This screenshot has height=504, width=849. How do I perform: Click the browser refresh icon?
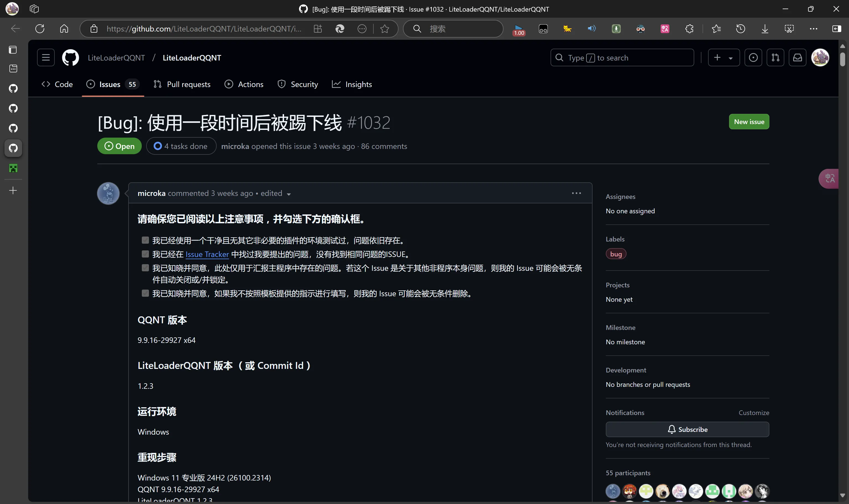40,29
